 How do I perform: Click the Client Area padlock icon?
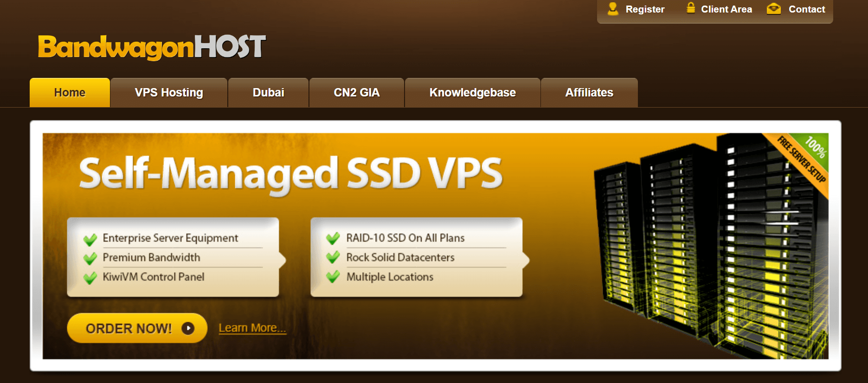pos(691,8)
